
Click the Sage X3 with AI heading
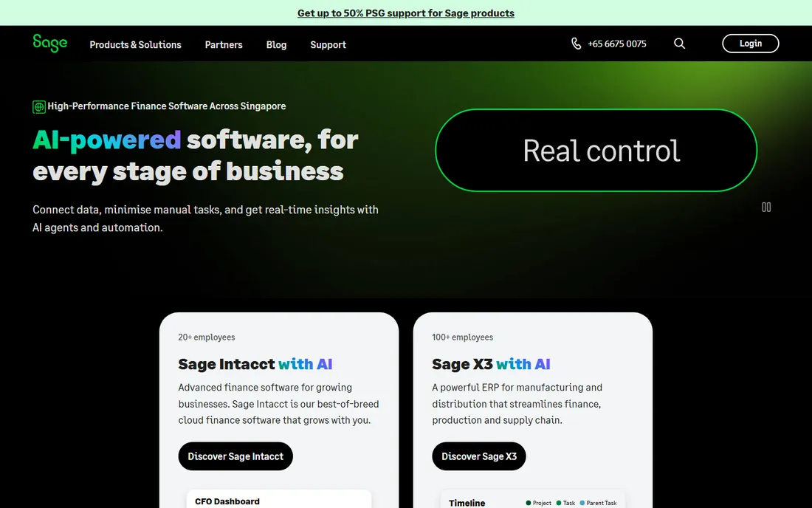[x=491, y=364]
